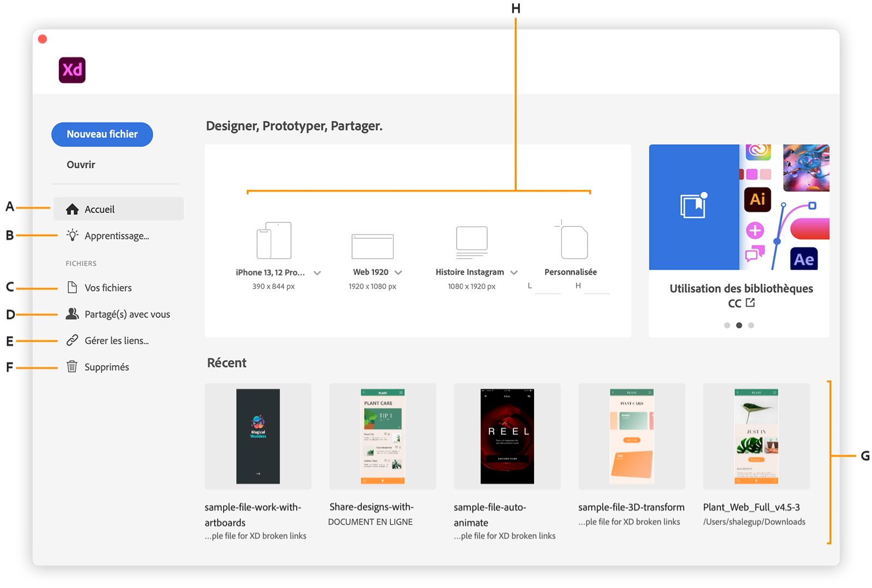
Task: Click the Accueil home icon
Action: [72, 209]
